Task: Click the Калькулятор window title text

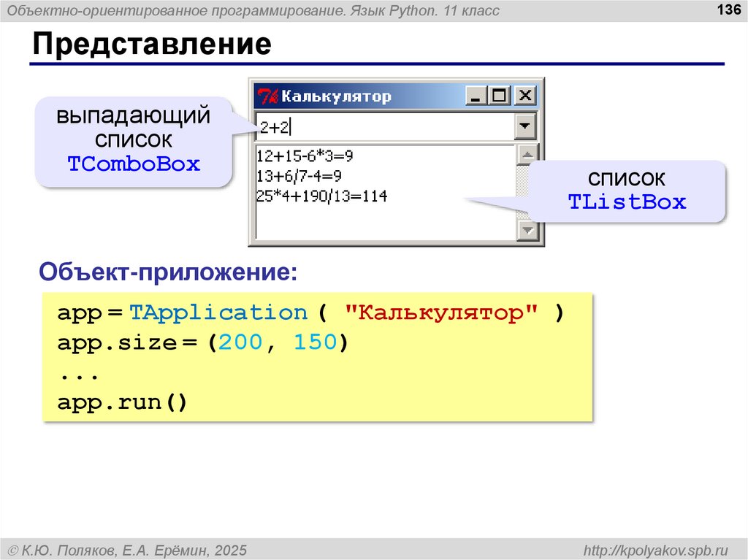Action: tap(336, 96)
